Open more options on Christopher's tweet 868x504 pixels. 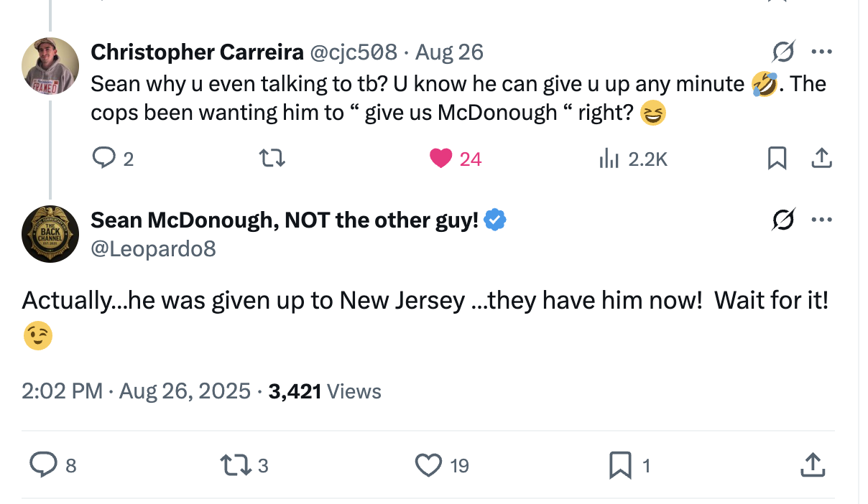(x=821, y=52)
